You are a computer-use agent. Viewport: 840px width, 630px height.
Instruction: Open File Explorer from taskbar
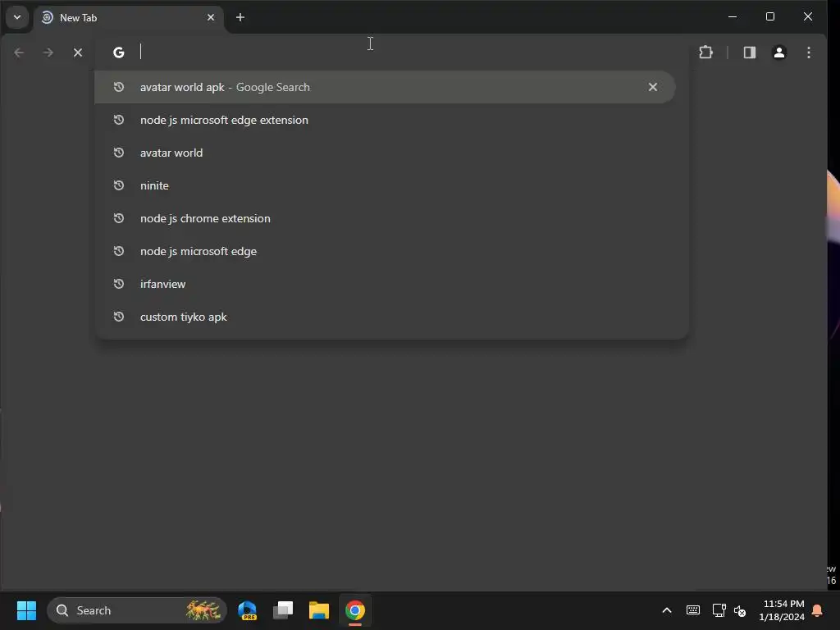[x=319, y=610]
